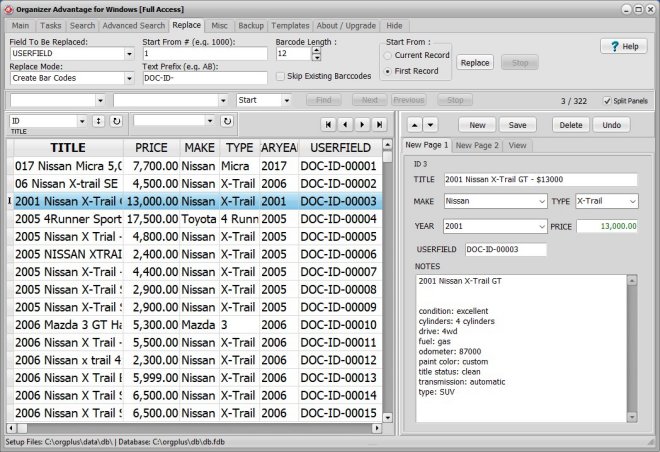The image size is (660, 452).
Task: Select row 2006 Mazda 3 GT
Action: click(198, 325)
